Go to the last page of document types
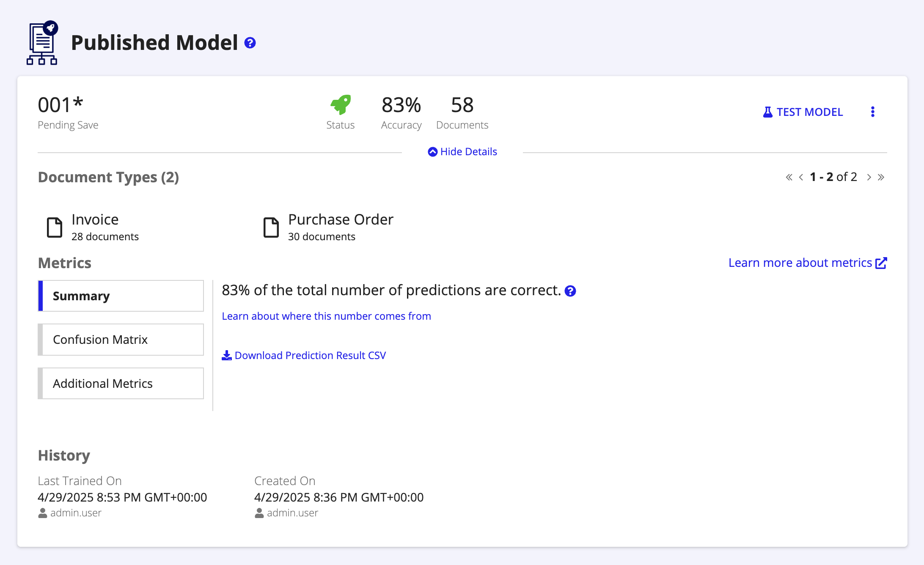 pyautogui.click(x=881, y=177)
